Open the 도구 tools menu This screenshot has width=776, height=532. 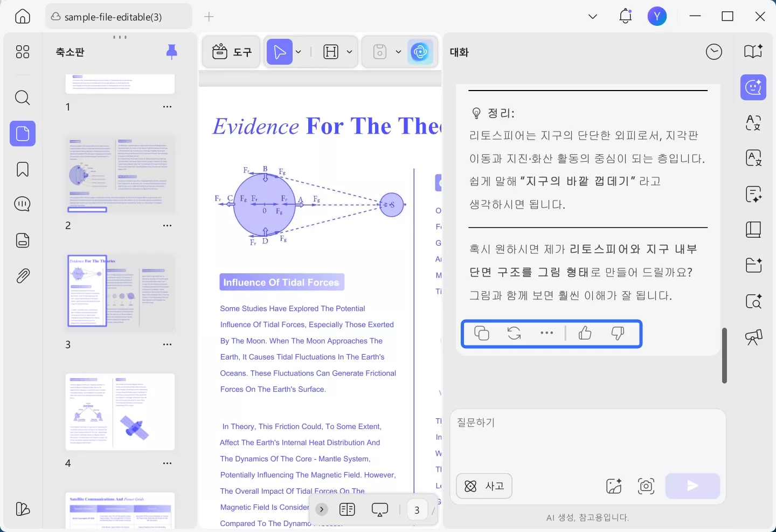pyautogui.click(x=232, y=52)
